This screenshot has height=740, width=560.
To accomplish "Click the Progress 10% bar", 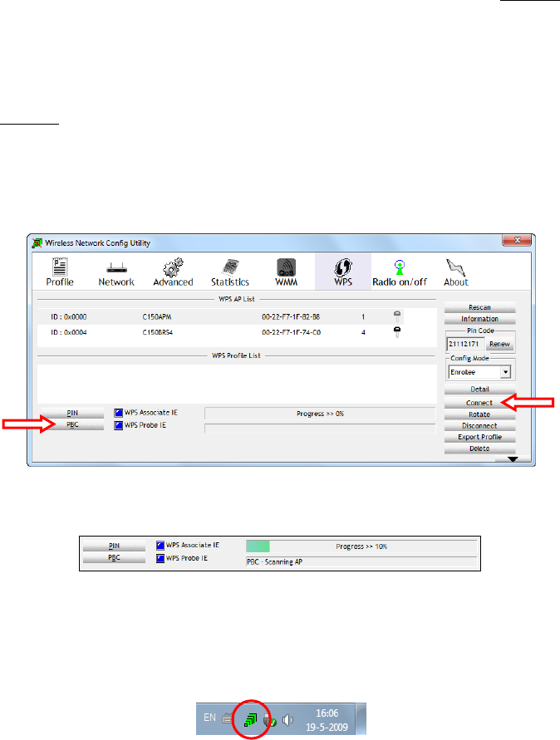I will click(x=361, y=546).
